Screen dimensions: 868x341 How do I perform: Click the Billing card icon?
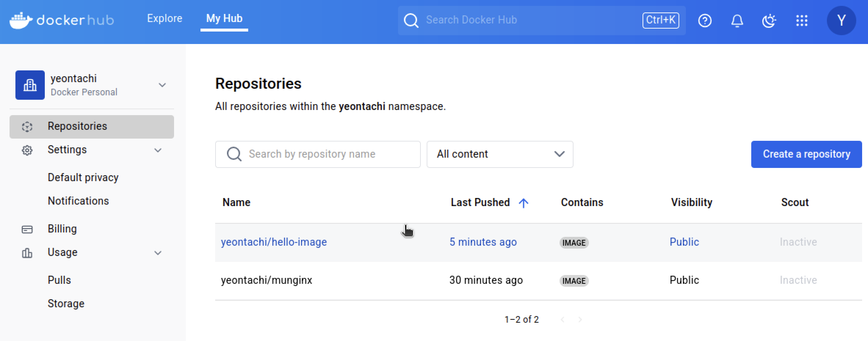27,230
